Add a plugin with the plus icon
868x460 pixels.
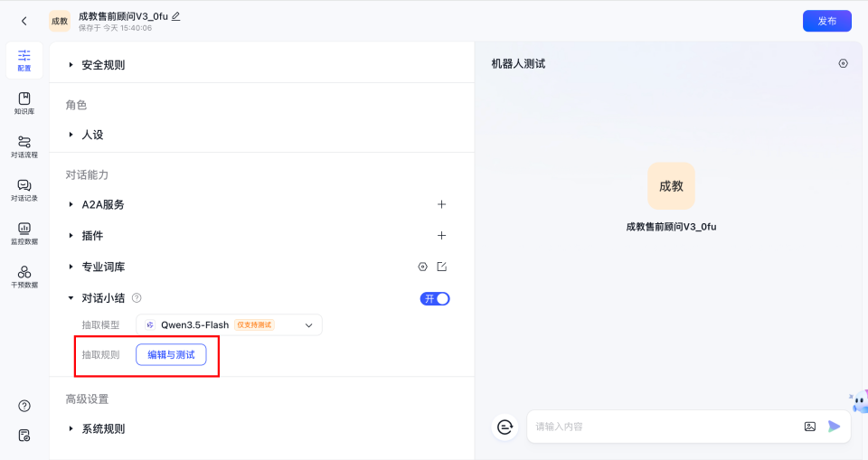coord(442,235)
